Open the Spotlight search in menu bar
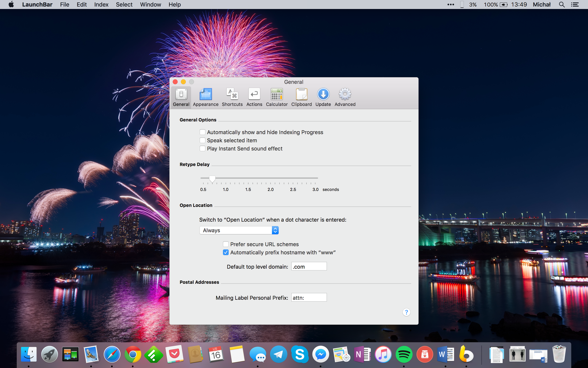This screenshot has width=588, height=368. (561, 5)
